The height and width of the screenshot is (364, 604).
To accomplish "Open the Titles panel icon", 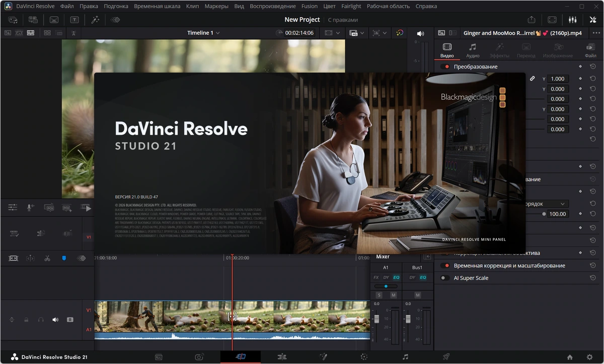I will point(74,20).
